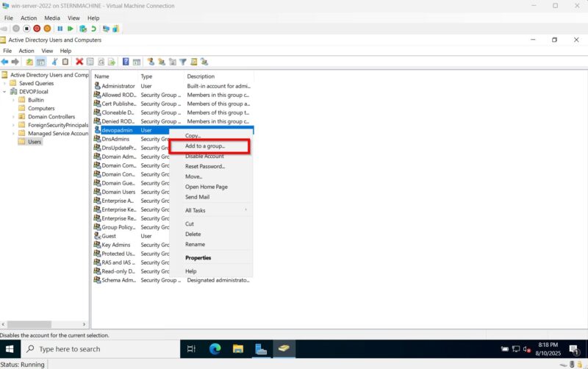
Task: Select the Computers container in tree
Action: [41, 108]
